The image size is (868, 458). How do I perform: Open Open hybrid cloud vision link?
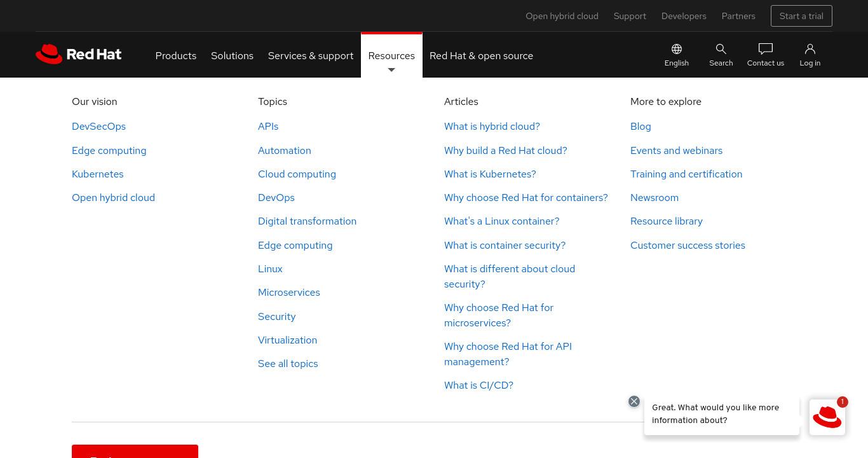point(113,197)
